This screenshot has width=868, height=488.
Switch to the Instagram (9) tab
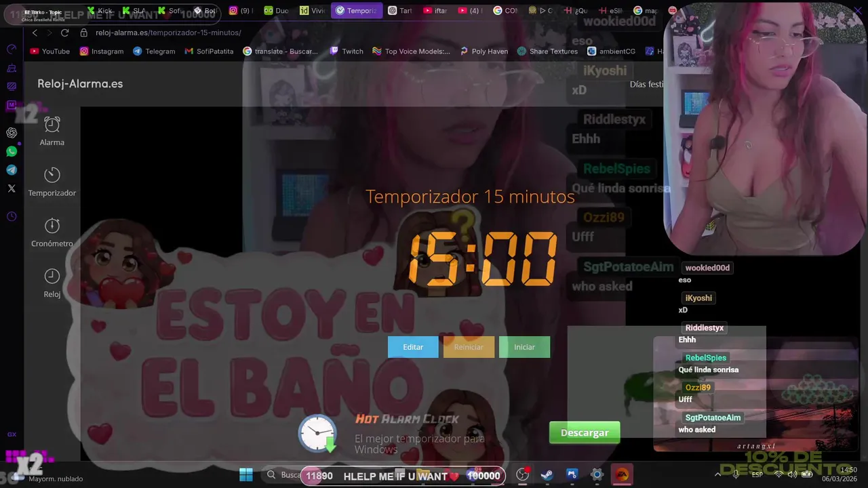[x=240, y=11]
